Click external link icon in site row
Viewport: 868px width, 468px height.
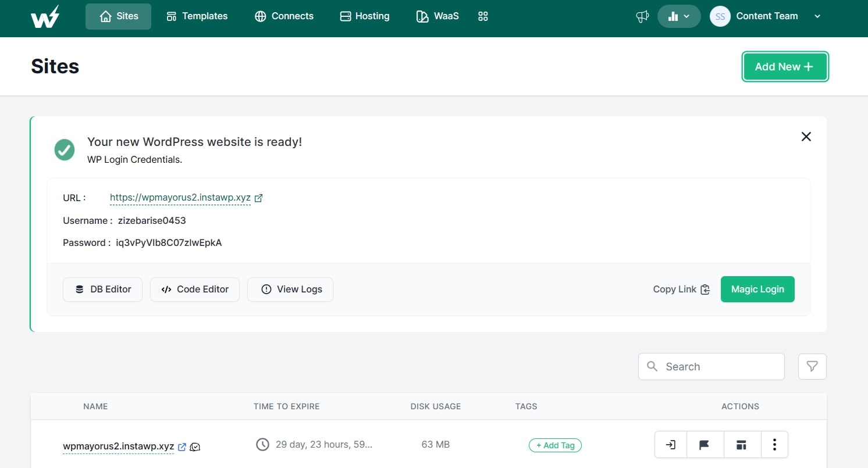pyautogui.click(x=182, y=447)
